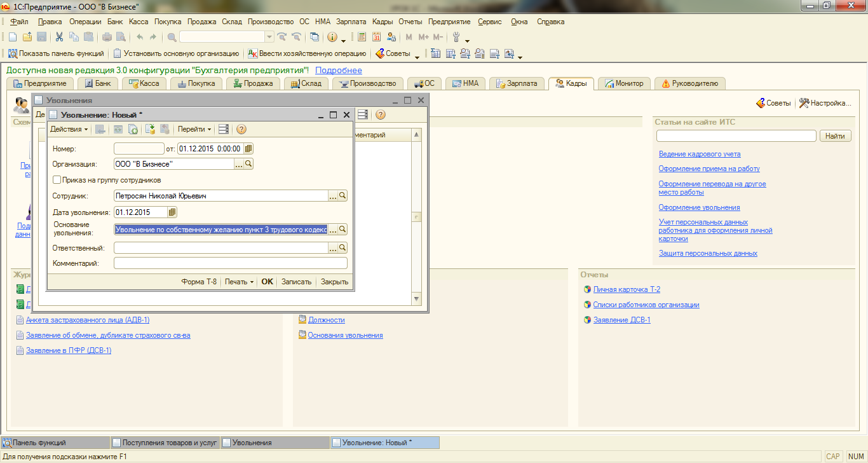Click the wrench service tools icon
868x463 pixels.
(x=456, y=37)
